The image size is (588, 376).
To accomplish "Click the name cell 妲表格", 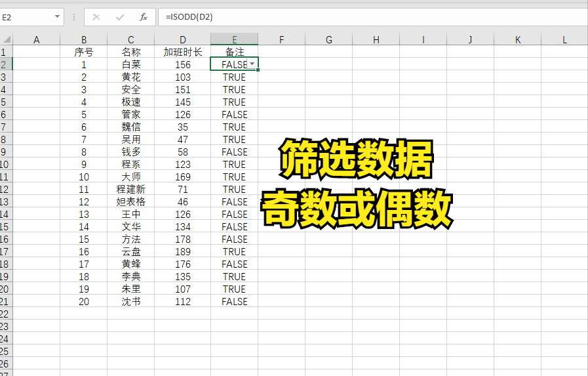I will 131,201.
